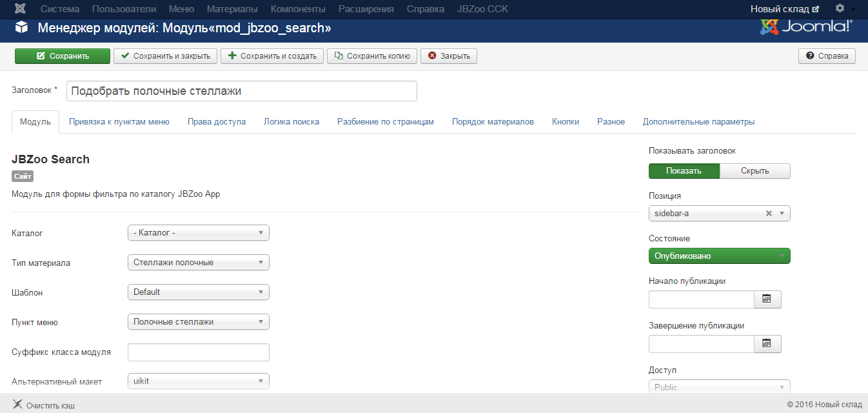This screenshot has width=868, height=413.
Task: Switch to the Логика поиска tab
Action: [291, 121]
